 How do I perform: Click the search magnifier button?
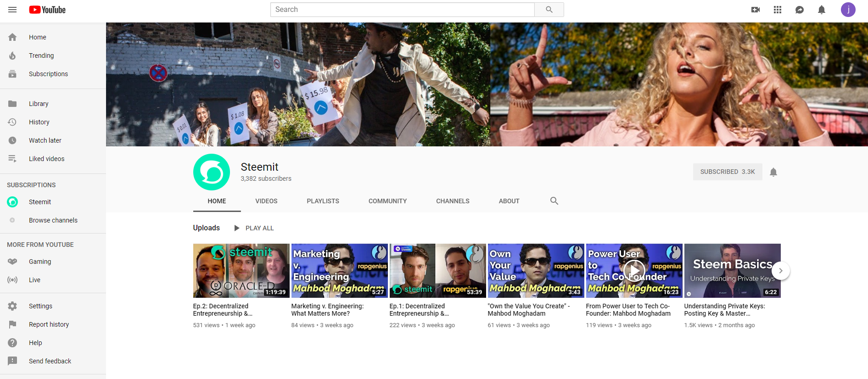[549, 10]
